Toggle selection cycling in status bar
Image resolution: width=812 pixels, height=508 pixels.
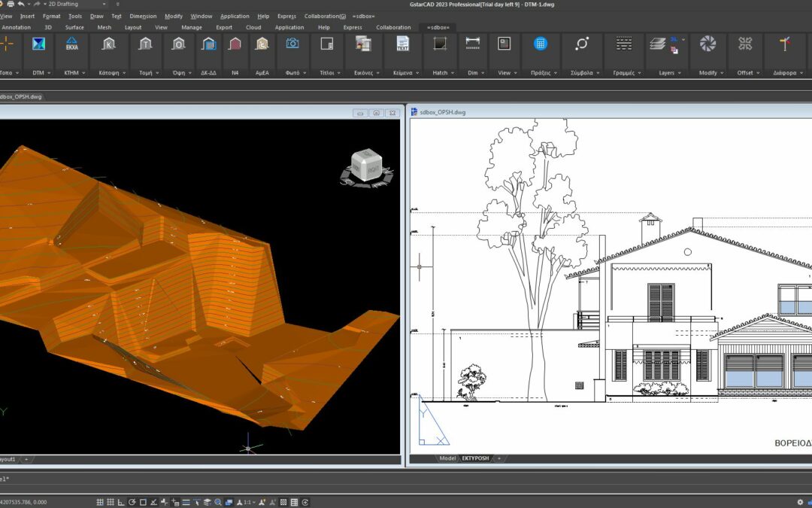click(229, 502)
